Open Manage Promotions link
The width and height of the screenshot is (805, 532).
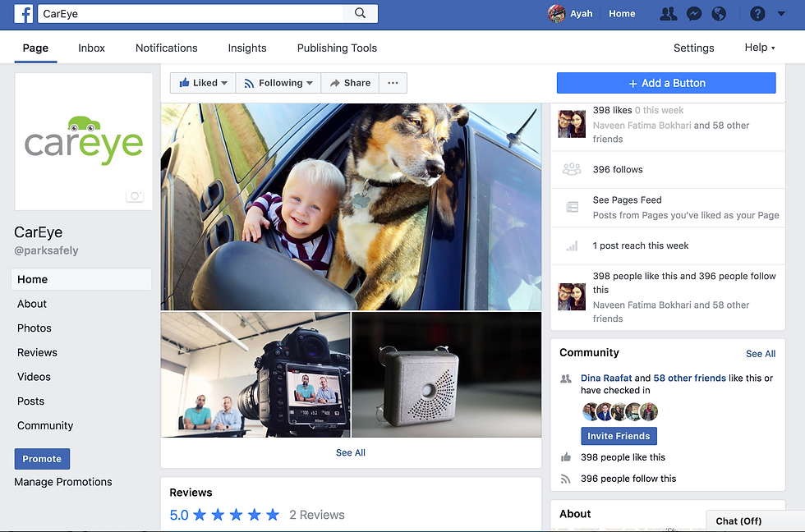point(63,482)
